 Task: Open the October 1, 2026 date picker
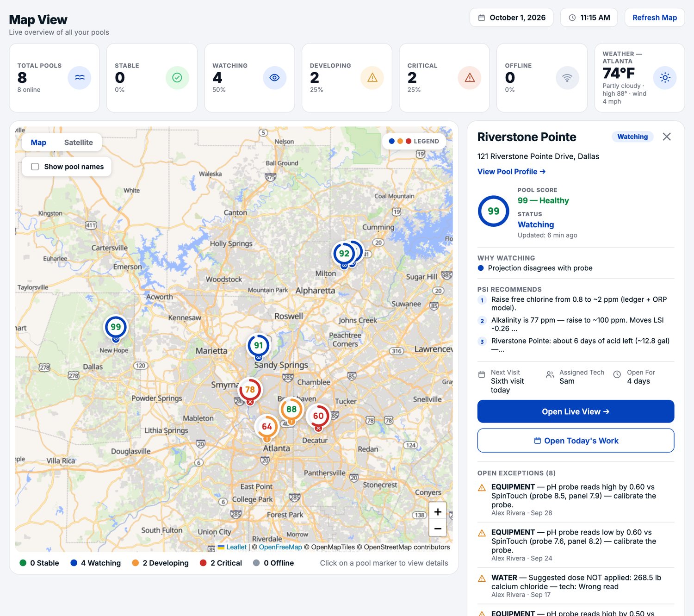pos(512,18)
